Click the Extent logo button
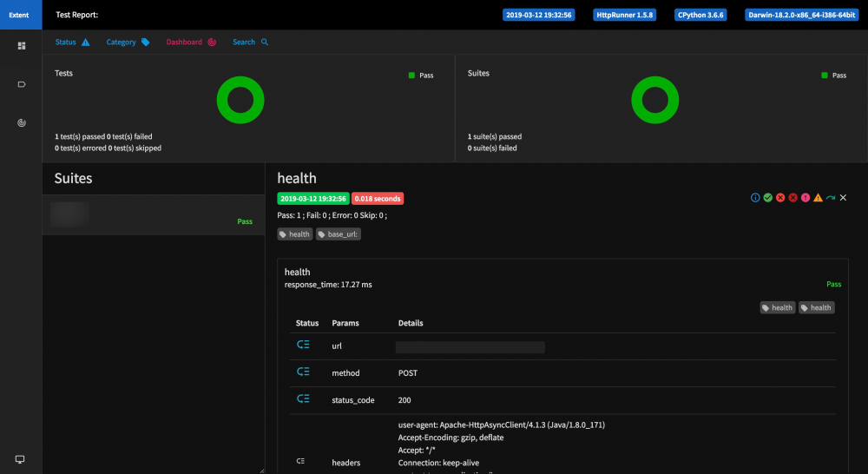The image size is (868, 474). (21, 15)
